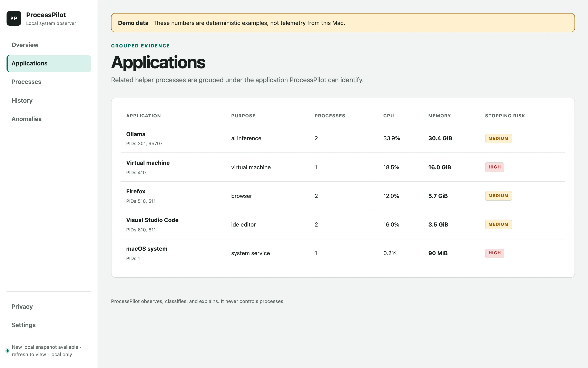The image size is (588, 368).
Task: Select the macOS system row name
Action: tap(147, 249)
